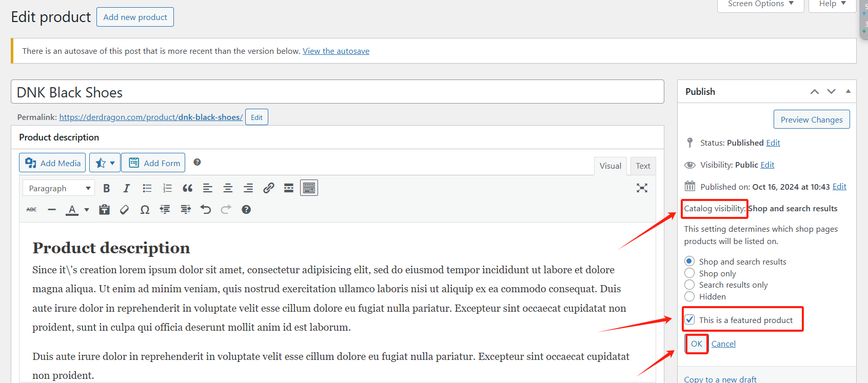Move the Publish panel up
Screen dimensions: 868x383
(x=815, y=92)
